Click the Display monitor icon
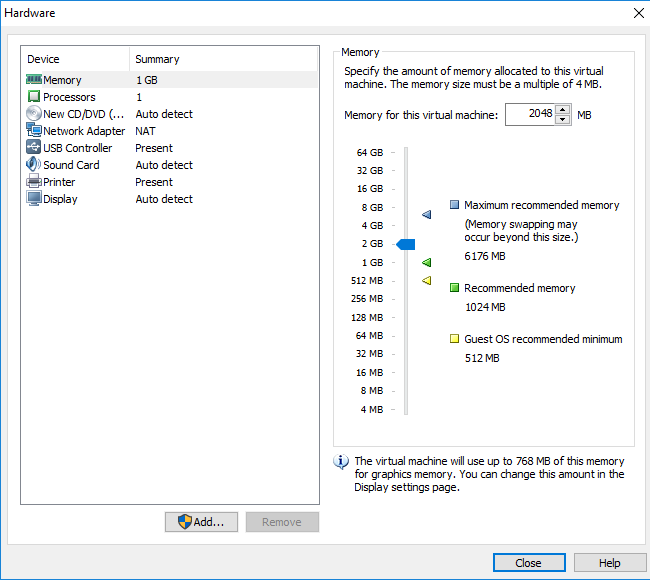 (x=34, y=199)
